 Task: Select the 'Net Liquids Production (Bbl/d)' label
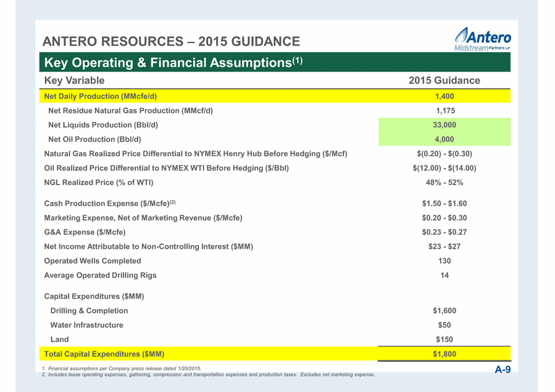coord(103,125)
